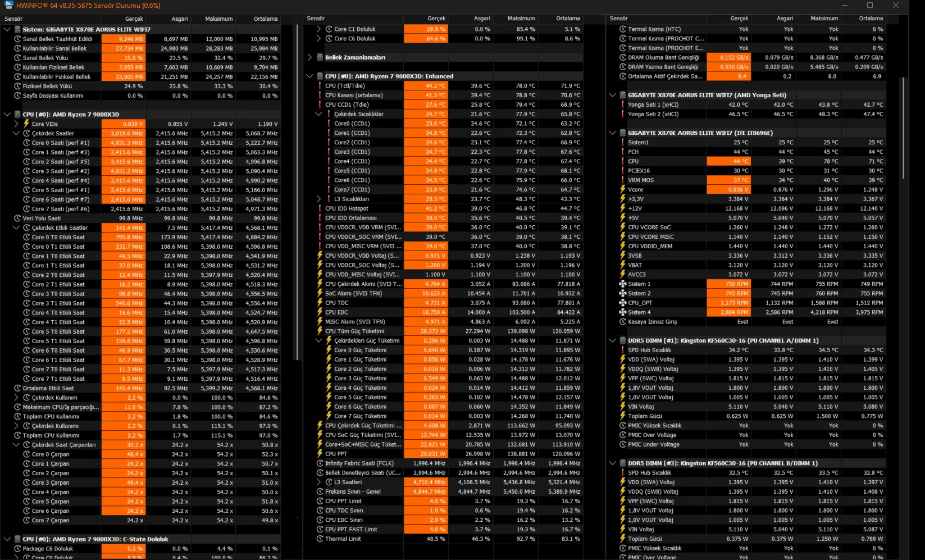Collapse the Çekirdek Sıcaklıklar node

click(319, 114)
